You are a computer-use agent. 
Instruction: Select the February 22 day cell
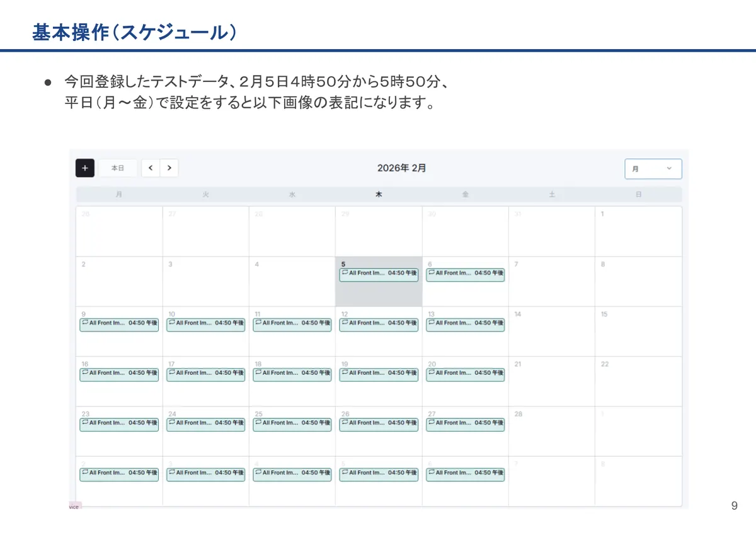[638, 381]
